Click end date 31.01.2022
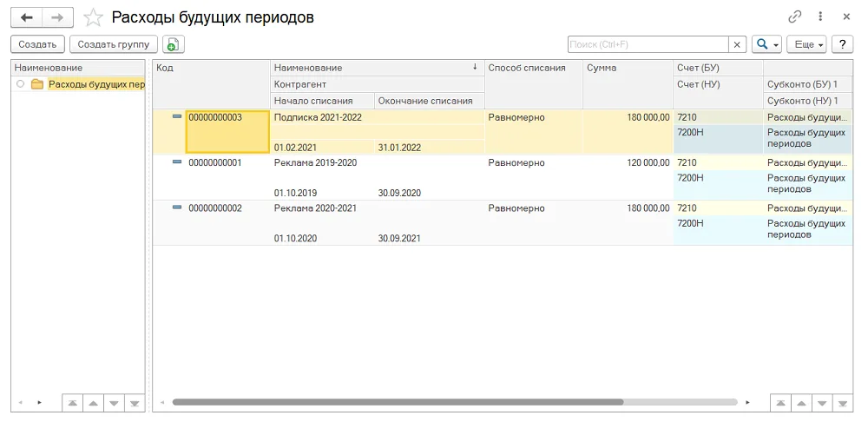This screenshot has width=868, height=422. (399, 148)
